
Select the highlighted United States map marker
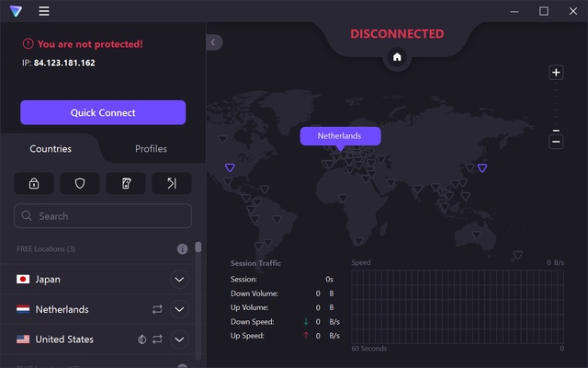pos(230,167)
